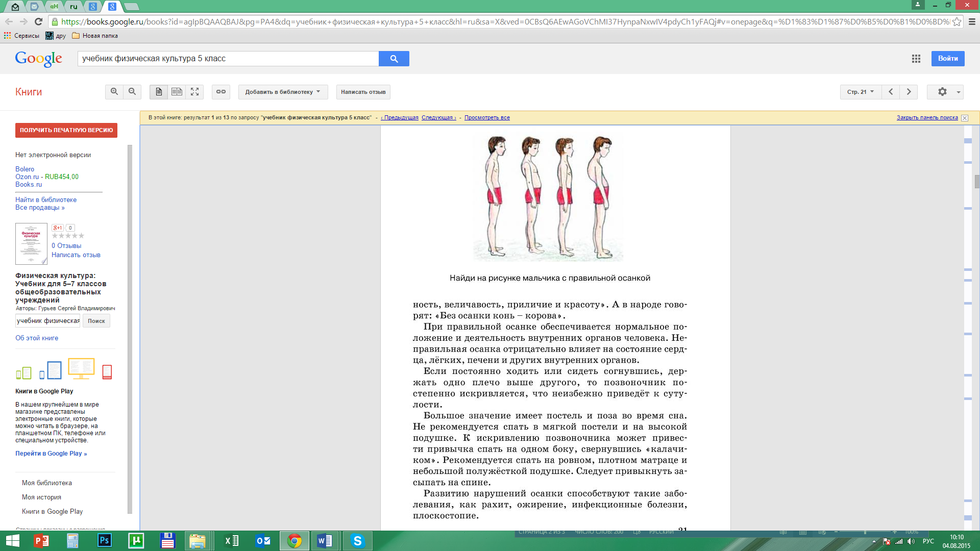The height and width of the screenshot is (551, 980).
Task: Click the g+1 button
Action: coord(58,228)
